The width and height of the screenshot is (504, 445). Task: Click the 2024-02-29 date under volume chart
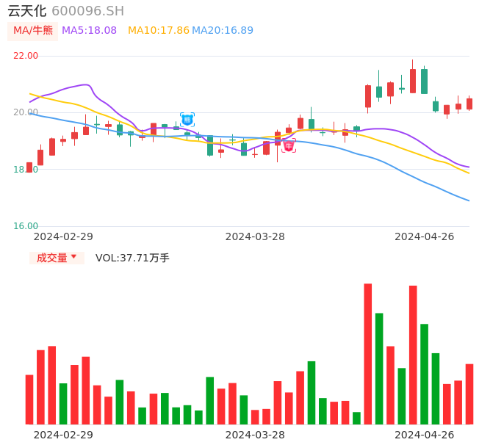(x=63, y=435)
